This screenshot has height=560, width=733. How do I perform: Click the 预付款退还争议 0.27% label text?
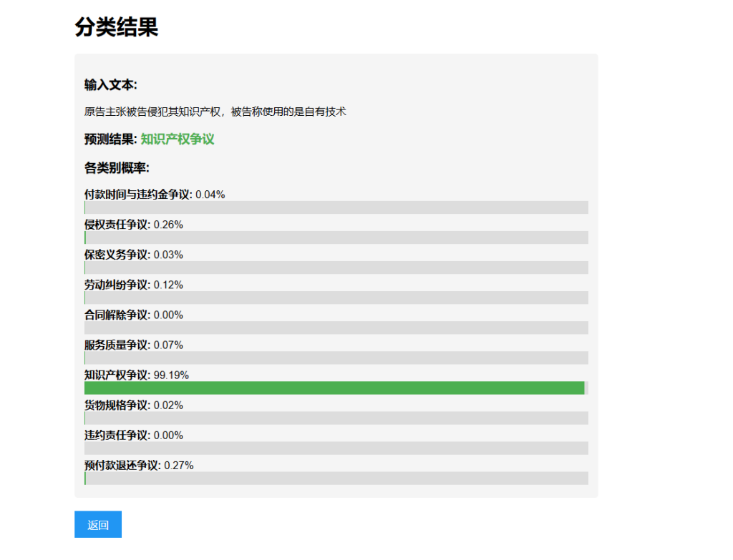[139, 465]
